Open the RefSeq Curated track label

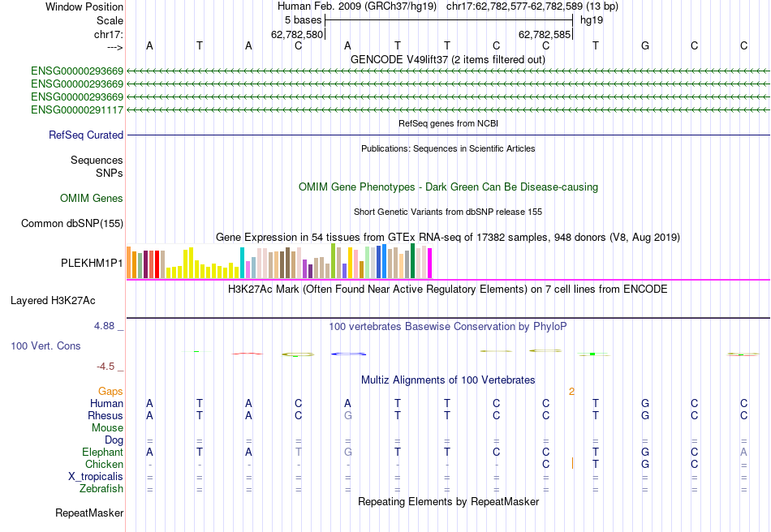pyautogui.click(x=85, y=135)
